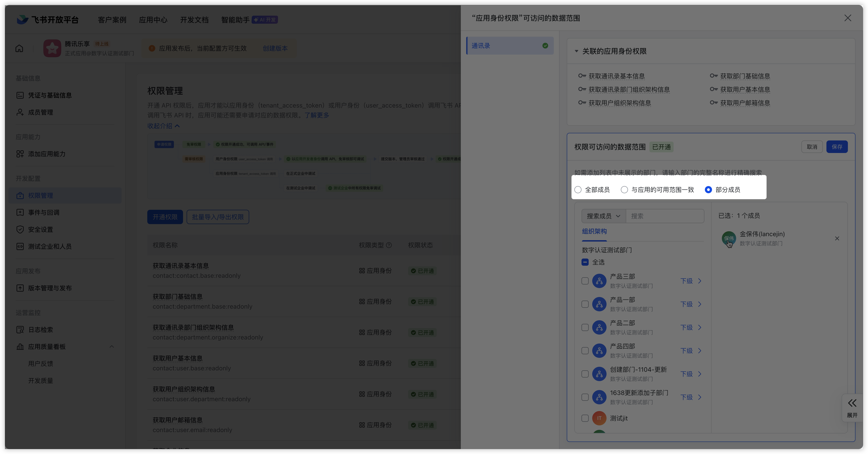This screenshot has width=868, height=454.
Task: Click the 测试jit member avatar
Action: click(x=599, y=418)
